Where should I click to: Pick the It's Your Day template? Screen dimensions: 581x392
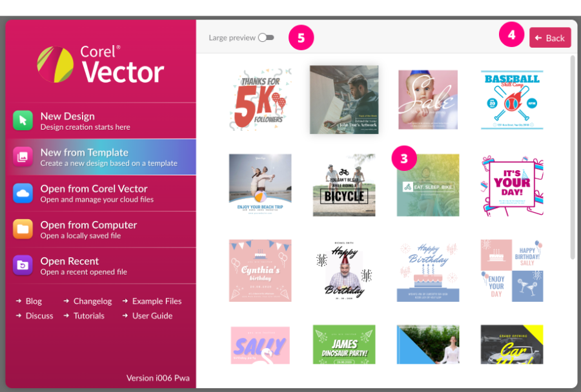[512, 185]
